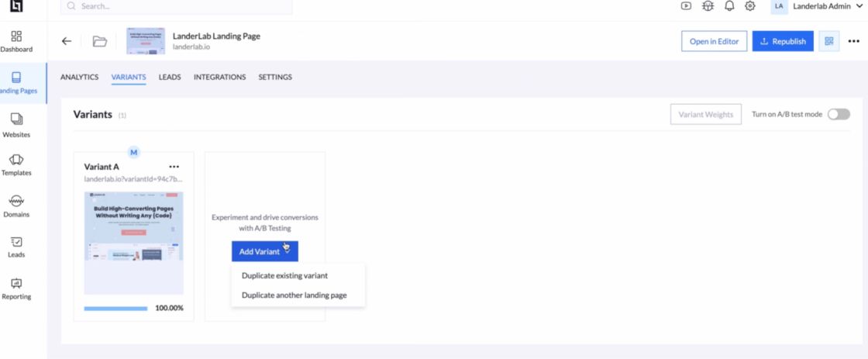868x359 pixels.
Task: Choose Duplicate another landing page
Action: (x=294, y=295)
